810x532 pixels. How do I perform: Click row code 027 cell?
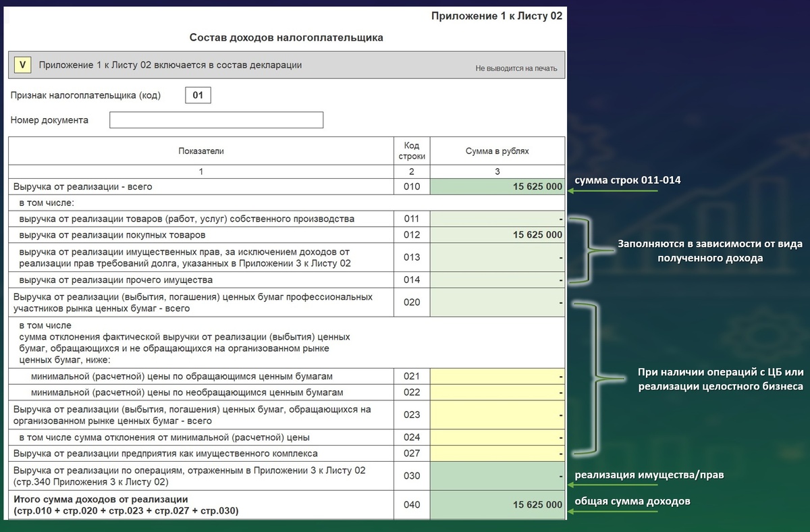[412, 453]
